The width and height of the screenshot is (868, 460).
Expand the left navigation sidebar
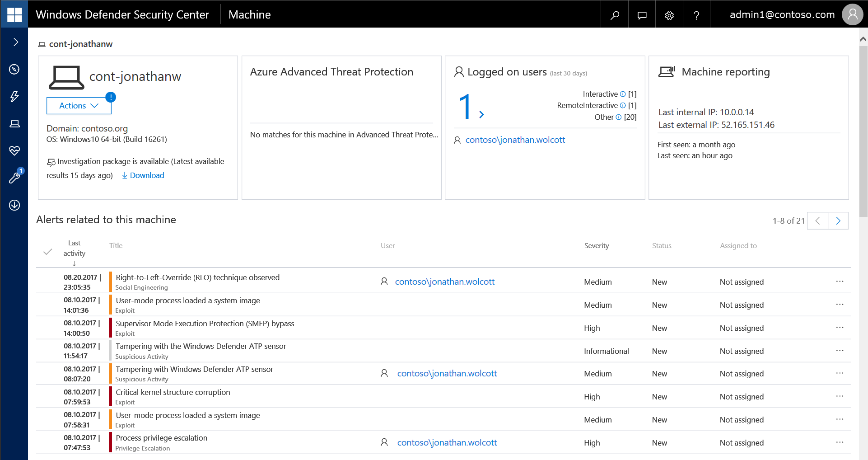point(15,42)
